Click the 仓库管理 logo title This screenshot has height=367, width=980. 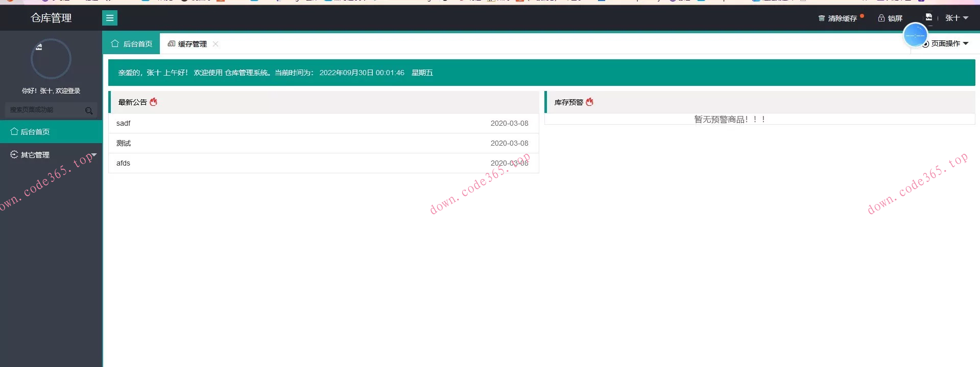pyautogui.click(x=51, y=18)
